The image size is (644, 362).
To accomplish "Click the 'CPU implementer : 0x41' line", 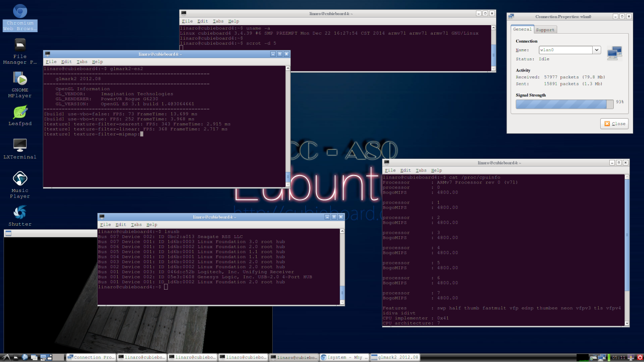I will pos(416,318).
